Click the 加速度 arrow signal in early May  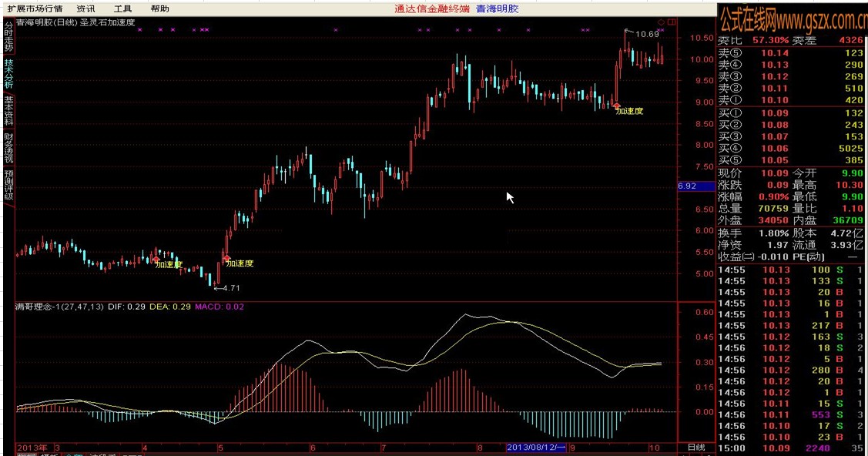226,258
